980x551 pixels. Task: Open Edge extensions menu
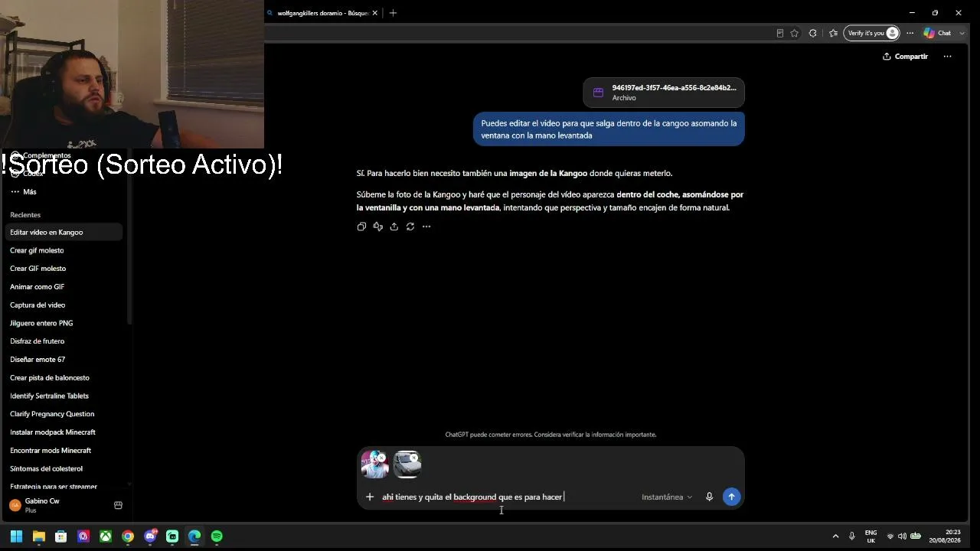812,33
